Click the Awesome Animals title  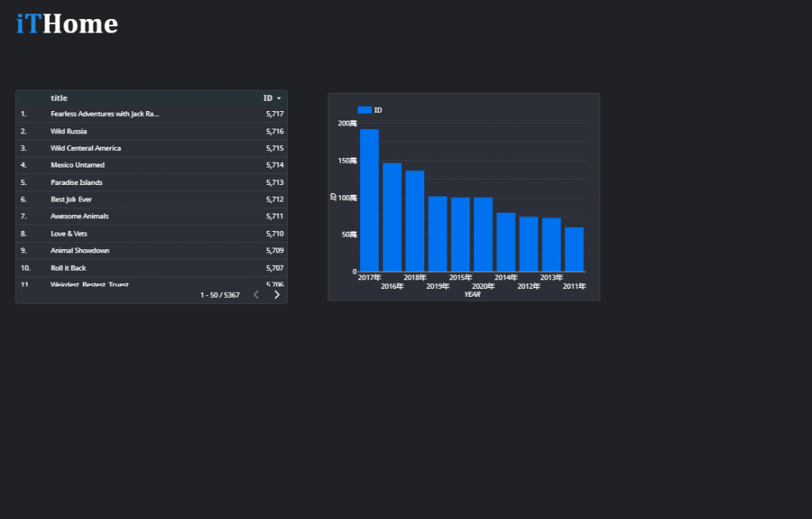point(80,216)
